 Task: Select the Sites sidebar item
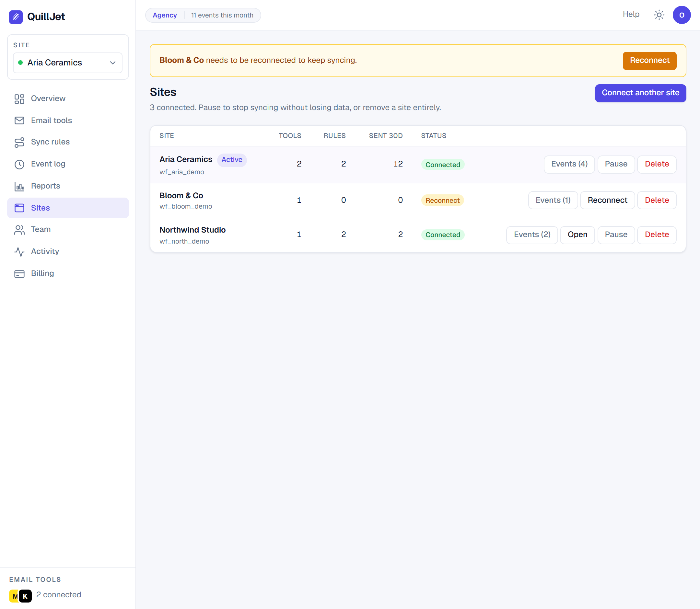pos(68,208)
